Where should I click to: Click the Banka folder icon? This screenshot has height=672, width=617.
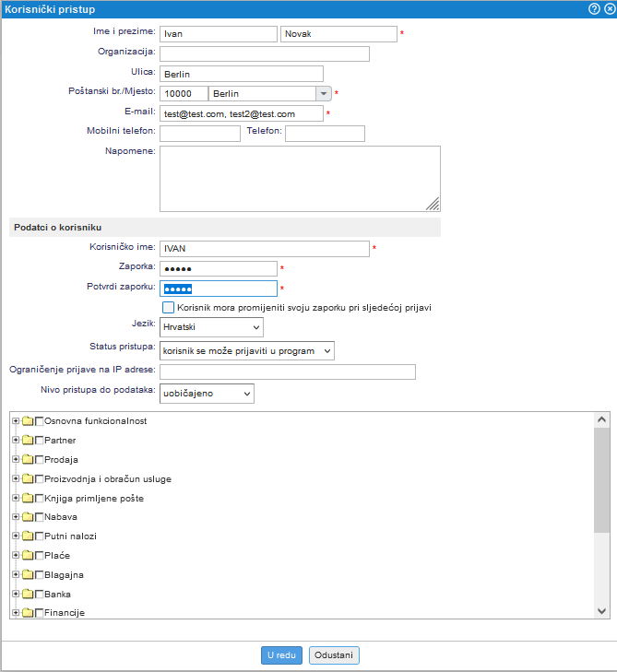(x=28, y=594)
